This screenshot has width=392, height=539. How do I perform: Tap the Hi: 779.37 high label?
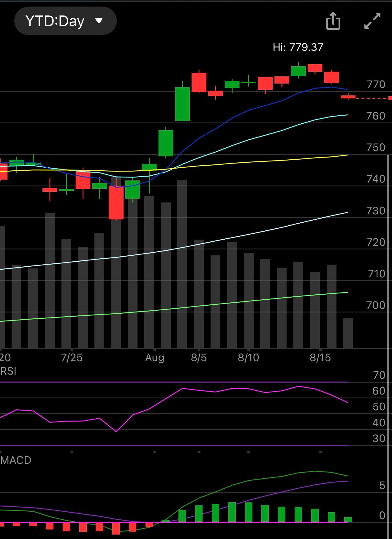click(298, 47)
